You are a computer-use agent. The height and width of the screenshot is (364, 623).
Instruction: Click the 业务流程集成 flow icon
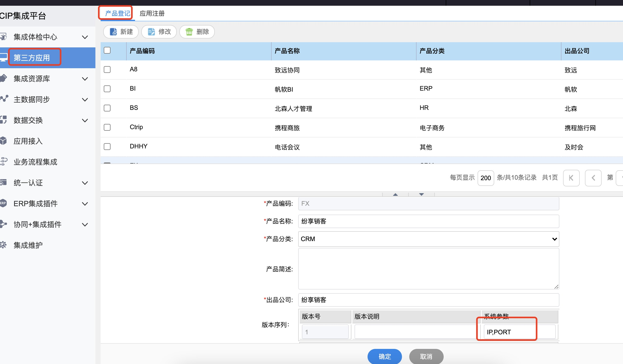(x=4, y=162)
